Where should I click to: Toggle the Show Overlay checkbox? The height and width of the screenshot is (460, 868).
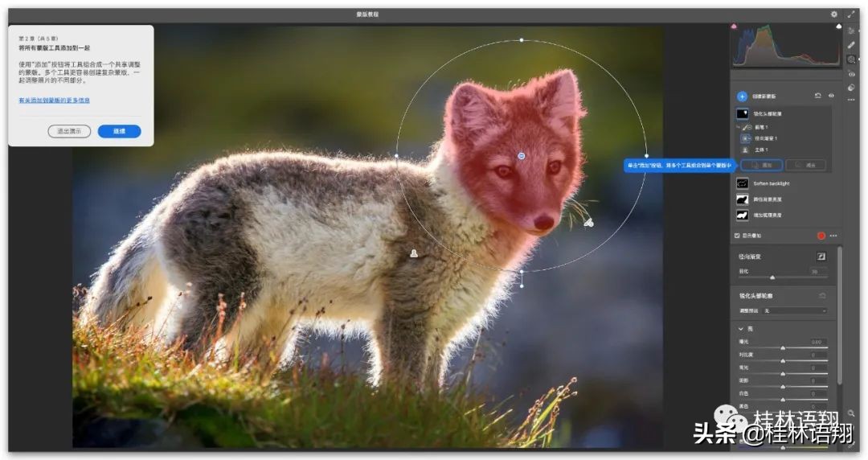click(x=737, y=236)
